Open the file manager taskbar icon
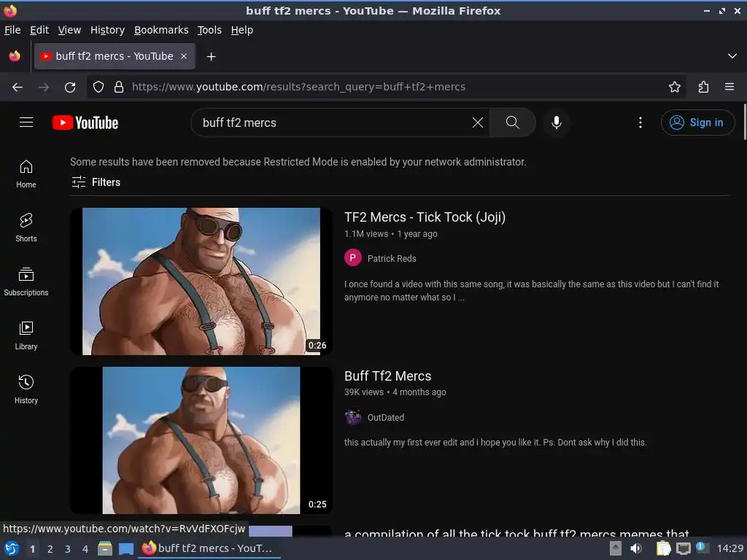 pyautogui.click(x=105, y=548)
